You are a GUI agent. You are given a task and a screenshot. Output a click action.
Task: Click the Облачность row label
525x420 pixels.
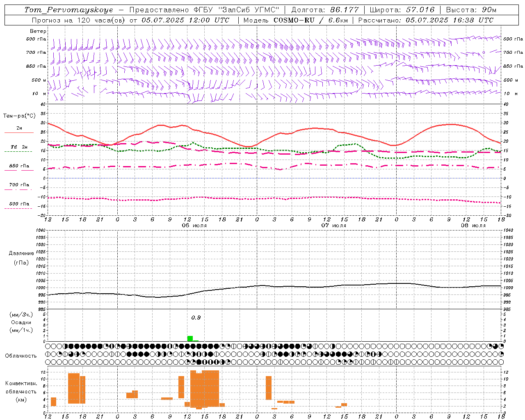[x=21, y=356]
